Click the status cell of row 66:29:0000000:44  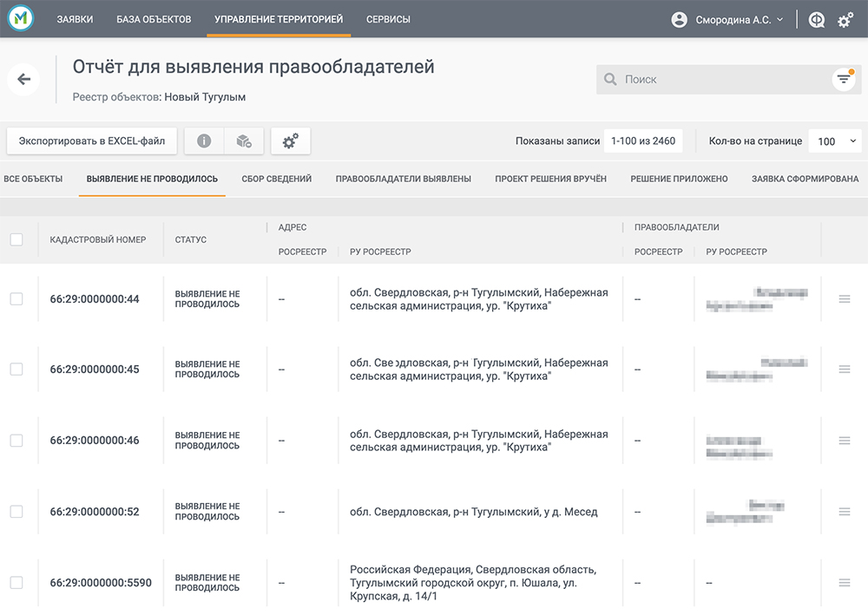[x=207, y=299]
